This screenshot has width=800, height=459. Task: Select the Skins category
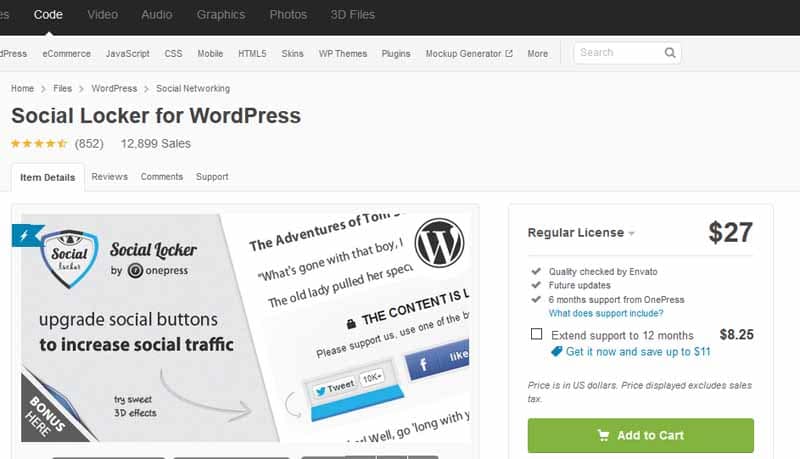pos(292,54)
